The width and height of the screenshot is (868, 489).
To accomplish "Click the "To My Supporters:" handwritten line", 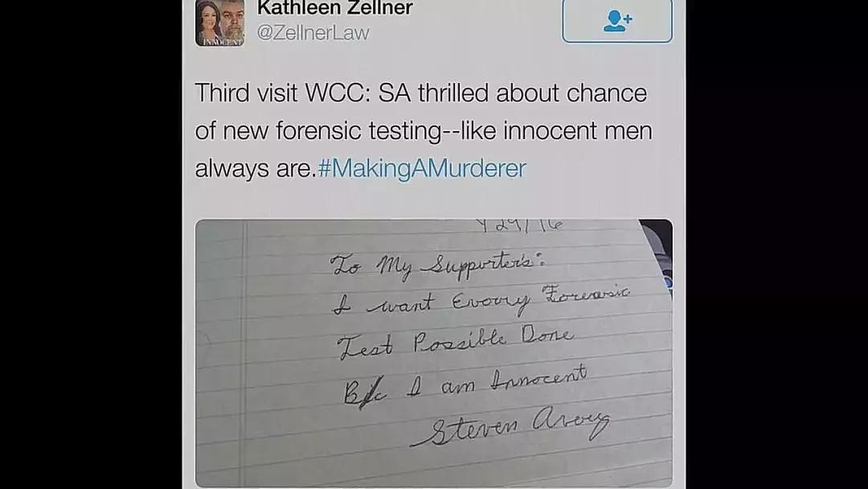I will pyautogui.click(x=437, y=264).
